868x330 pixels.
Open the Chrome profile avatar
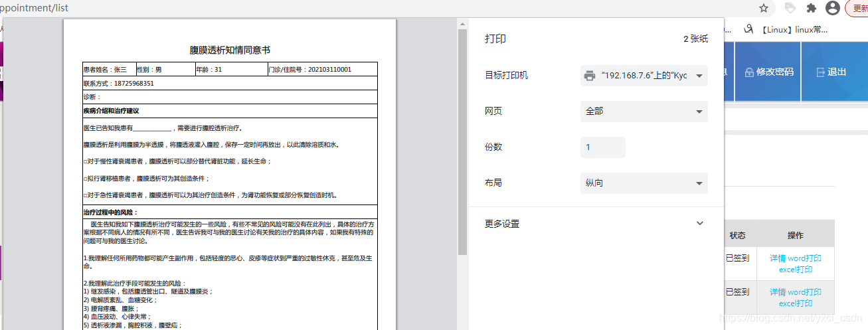[x=832, y=8]
